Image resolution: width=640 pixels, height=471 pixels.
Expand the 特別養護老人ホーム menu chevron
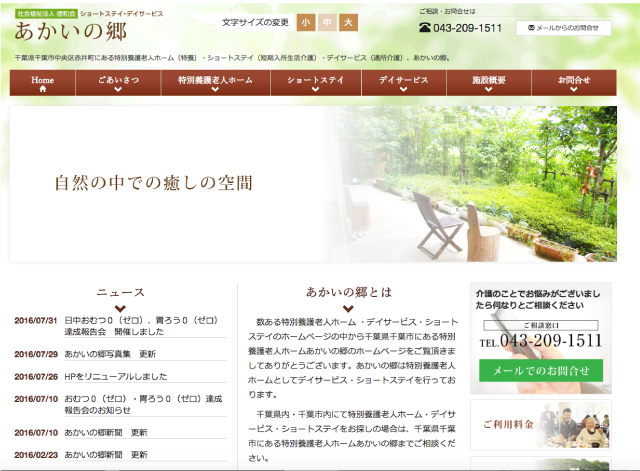215,89
